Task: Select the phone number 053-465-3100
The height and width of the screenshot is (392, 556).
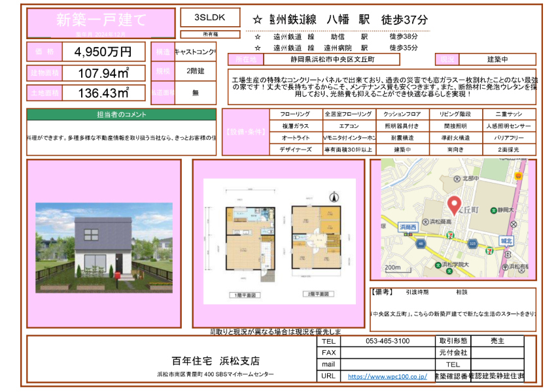Action: coord(388,341)
